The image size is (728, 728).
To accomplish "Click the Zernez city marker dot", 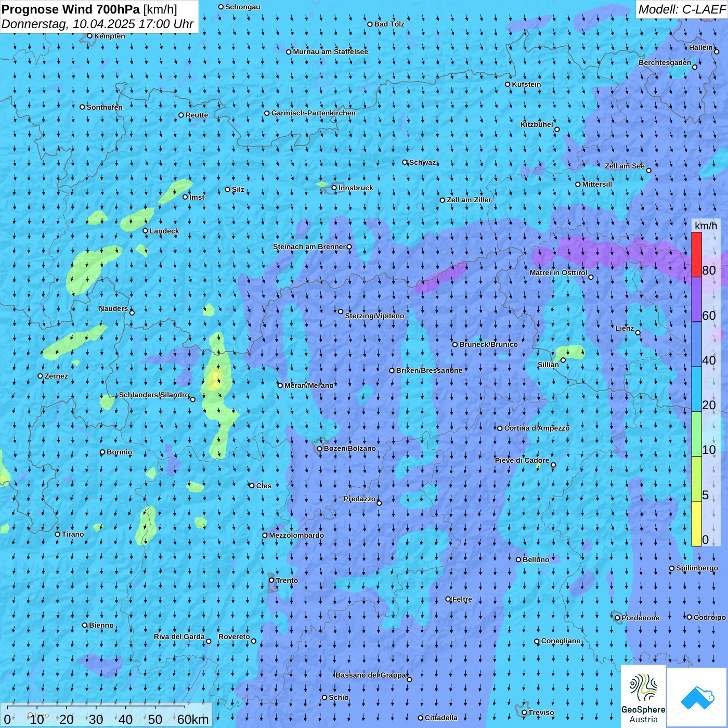I will tap(41, 376).
